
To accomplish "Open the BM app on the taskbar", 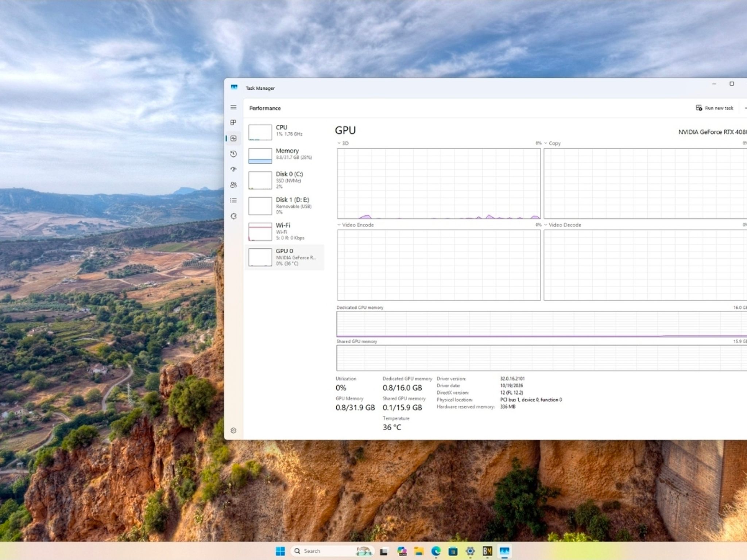I will pos(487,551).
